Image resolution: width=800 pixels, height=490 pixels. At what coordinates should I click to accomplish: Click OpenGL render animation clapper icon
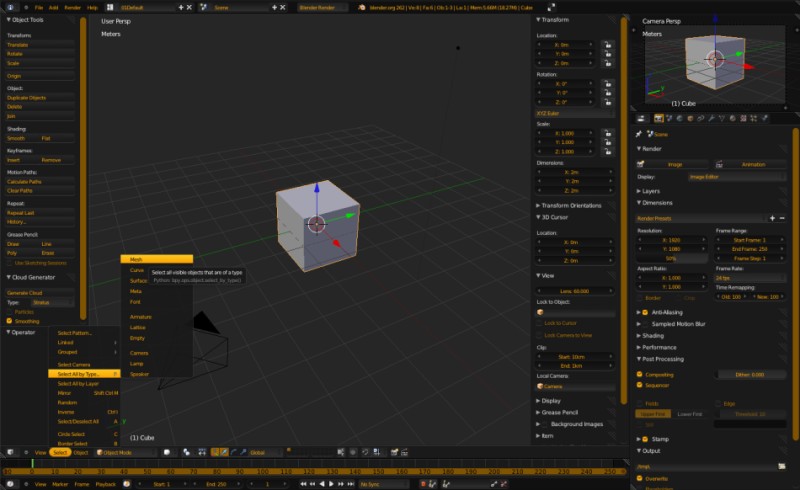[x=405, y=452]
